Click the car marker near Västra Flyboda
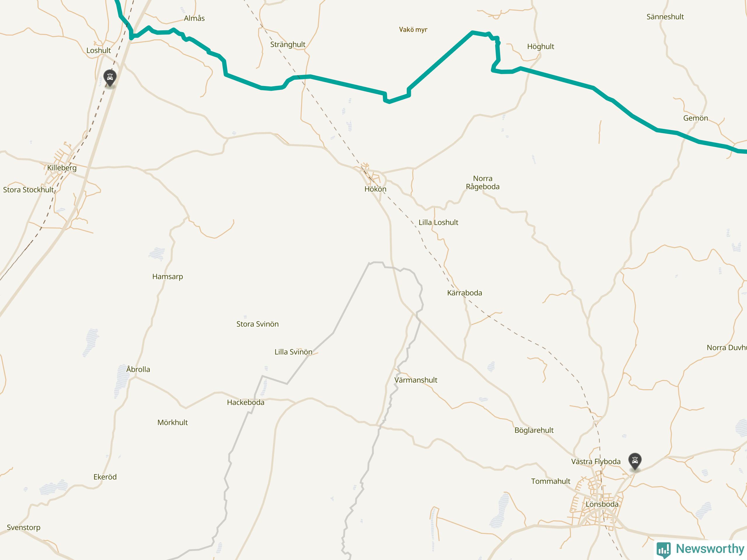The image size is (747, 560). [x=635, y=461]
